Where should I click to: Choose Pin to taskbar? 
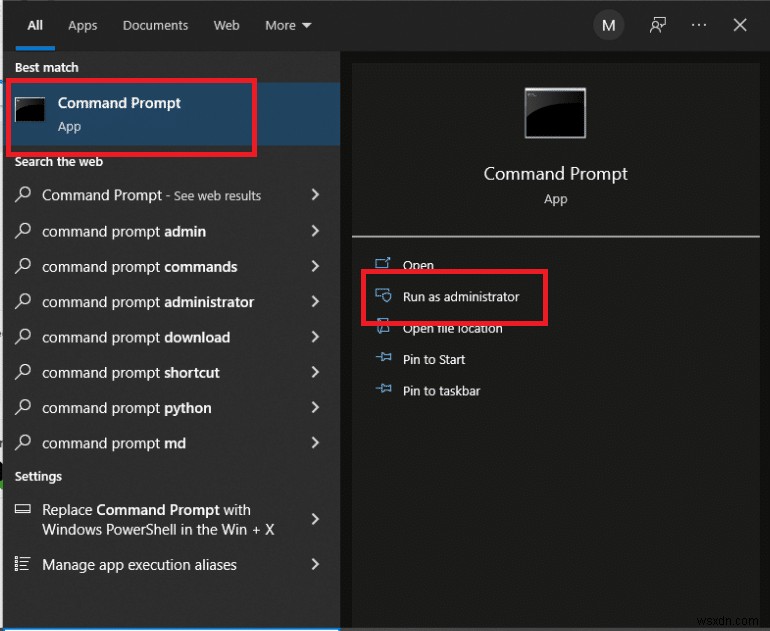point(441,391)
